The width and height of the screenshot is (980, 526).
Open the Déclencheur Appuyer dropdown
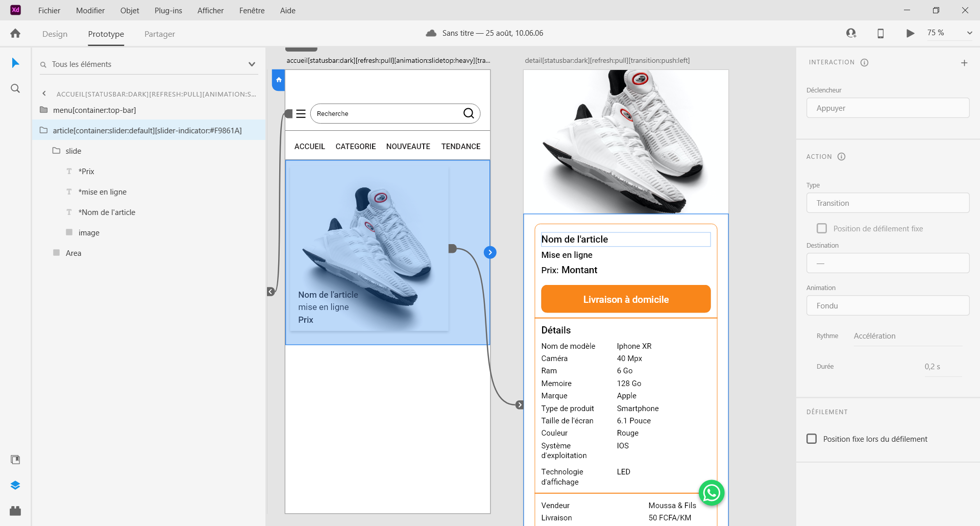[888, 108]
